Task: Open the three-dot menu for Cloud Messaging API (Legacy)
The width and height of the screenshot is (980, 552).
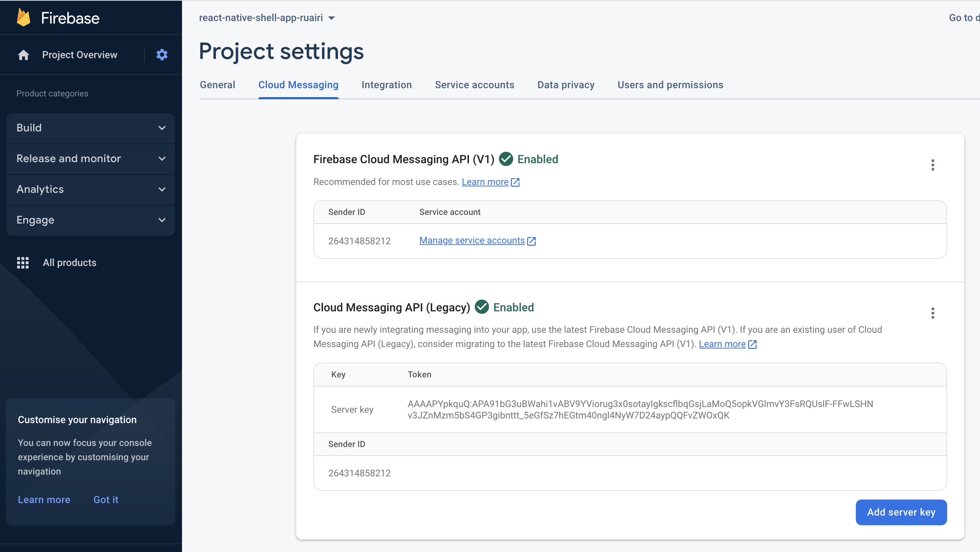Action: (933, 313)
